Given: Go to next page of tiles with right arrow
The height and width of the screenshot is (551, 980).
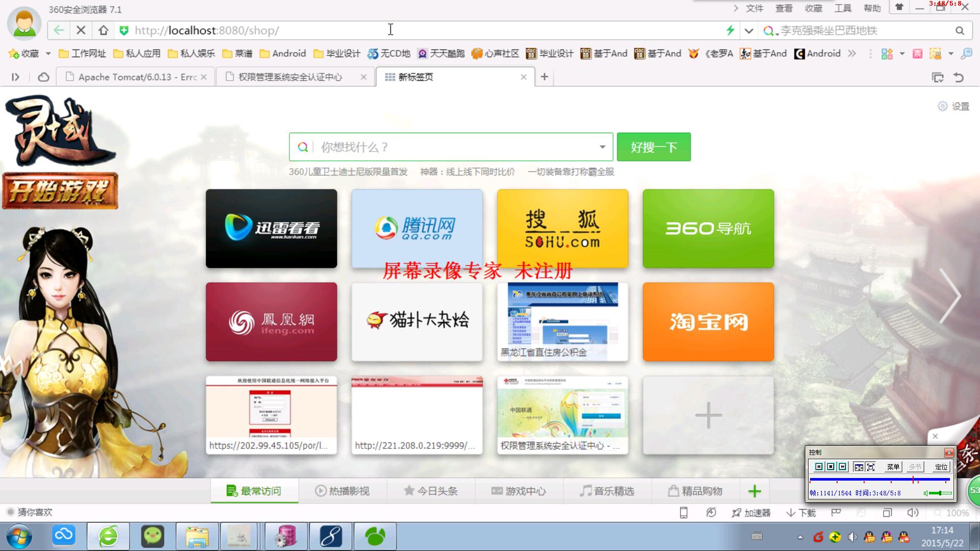Looking at the screenshot, I should point(950,296).
